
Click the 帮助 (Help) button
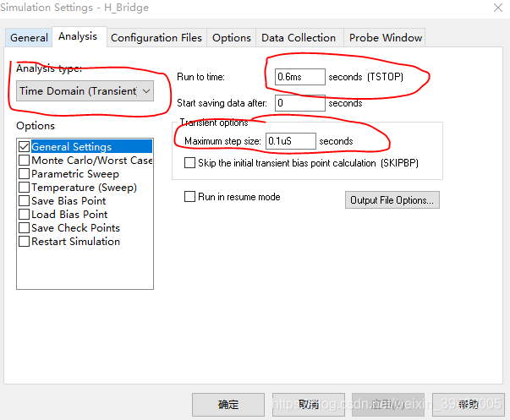pos(469,405)
